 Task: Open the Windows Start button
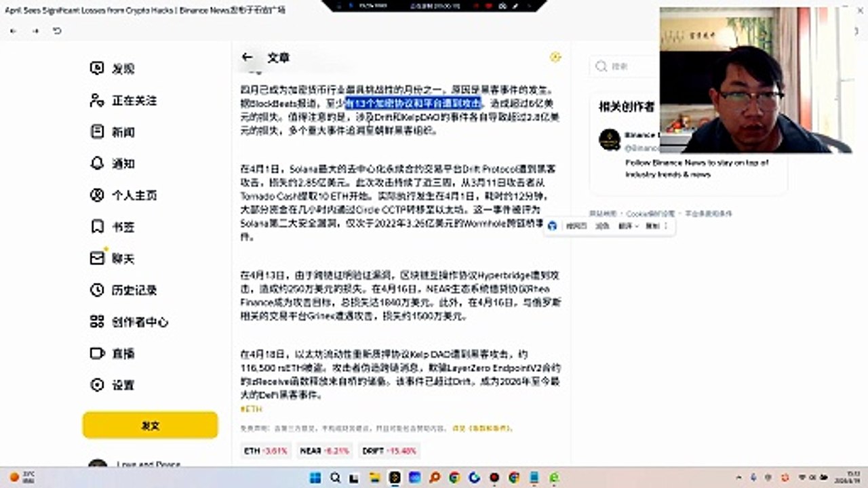pos(315,478)
